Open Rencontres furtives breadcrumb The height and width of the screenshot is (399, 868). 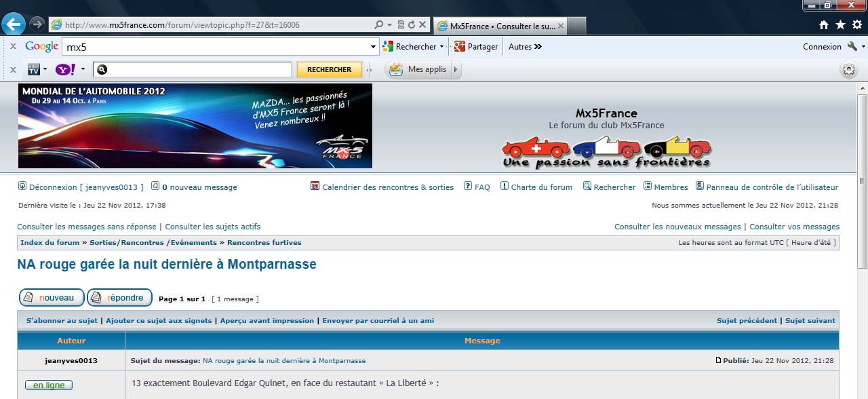pos(264,242)
